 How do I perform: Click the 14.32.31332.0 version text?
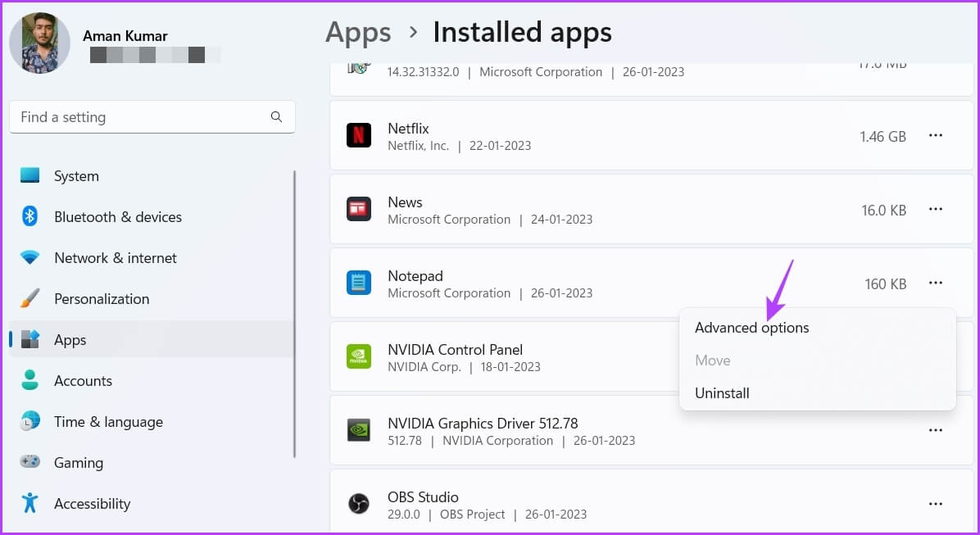(423, 72)
